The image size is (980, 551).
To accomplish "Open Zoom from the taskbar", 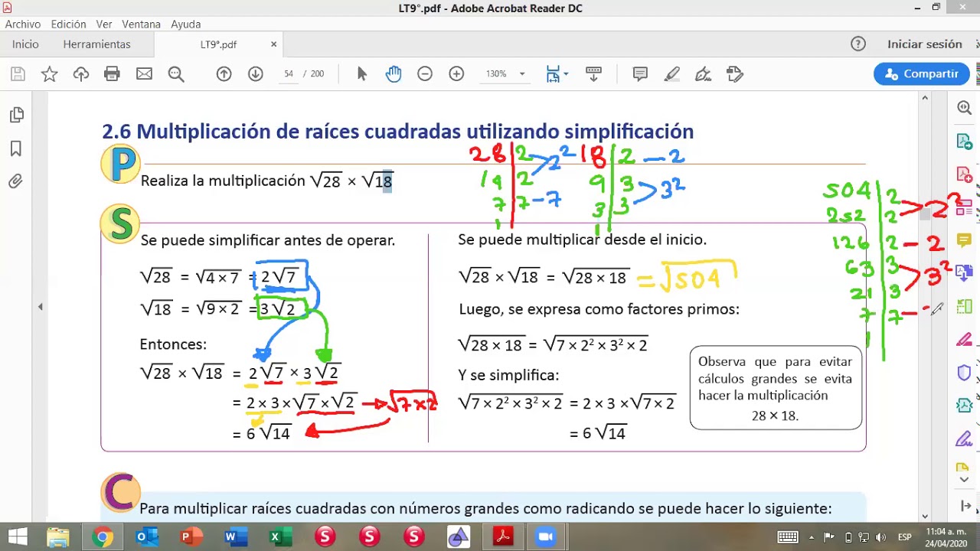I will point(546,537).
